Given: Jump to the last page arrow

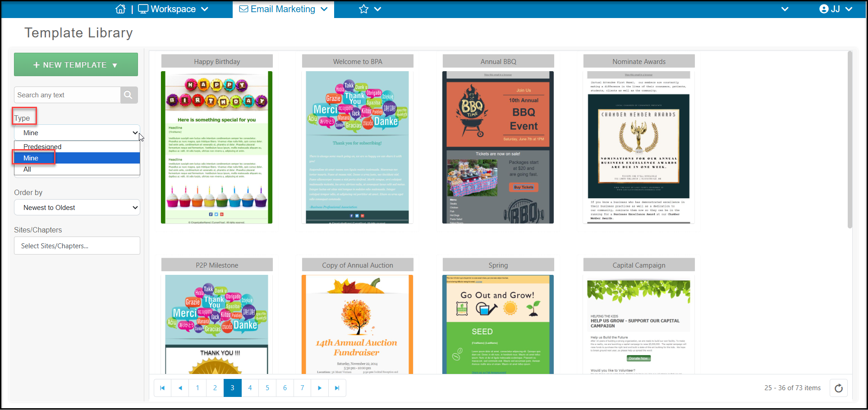Looking at the screenshot, I should (x=337, y=388).
